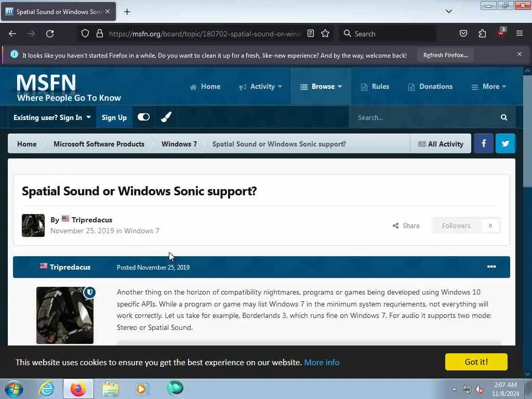The height and width of the screenshot is (399, 532).
Task: Open the theme customizer paintbrush icon
Action: tap(166, 117)
